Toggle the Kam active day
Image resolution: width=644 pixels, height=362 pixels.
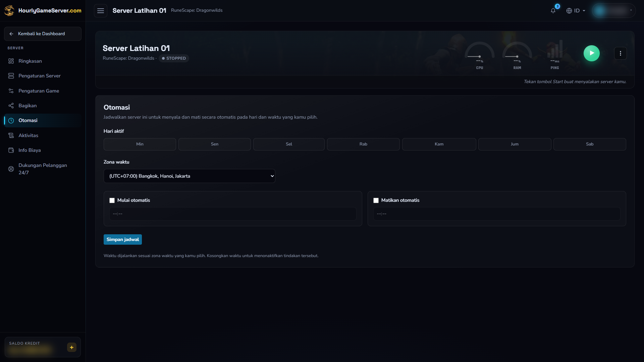point(439,144)
